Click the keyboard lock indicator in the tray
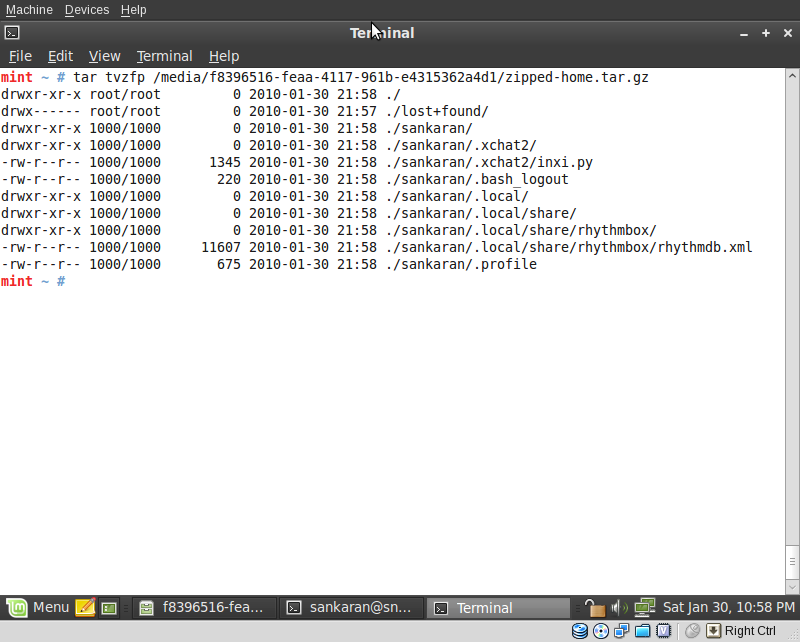The width and height of the screenshot is (800, 642). click(x=596, y=607)
